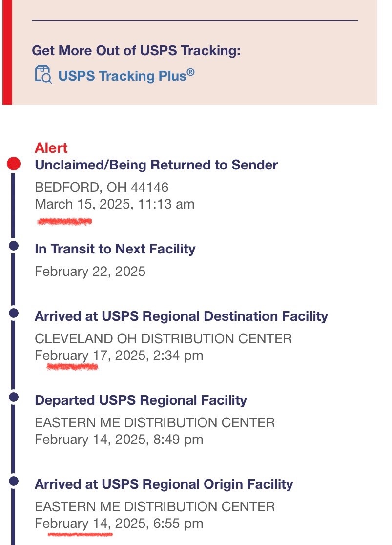Click the BEDFORD, OH 44146 location text

tap(102, 188)
